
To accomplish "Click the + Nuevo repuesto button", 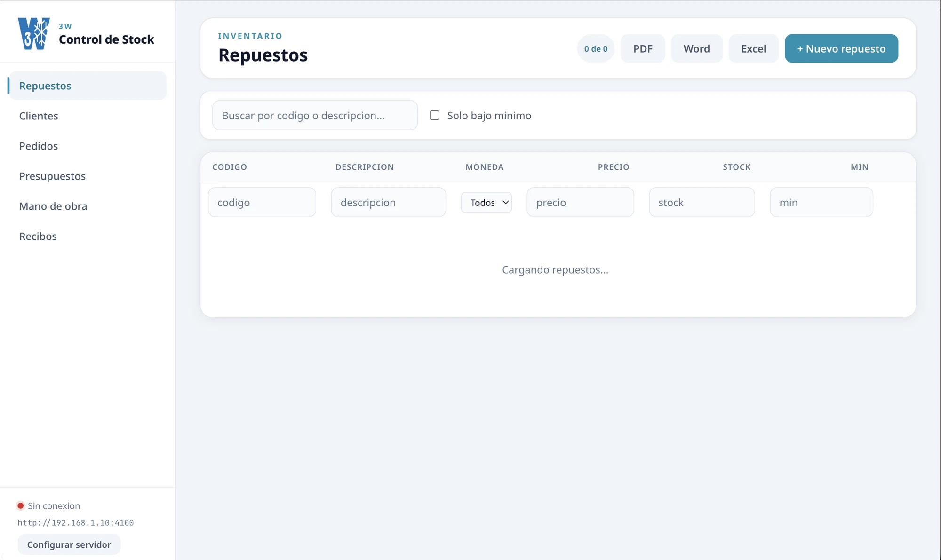I will click(841, 48).
